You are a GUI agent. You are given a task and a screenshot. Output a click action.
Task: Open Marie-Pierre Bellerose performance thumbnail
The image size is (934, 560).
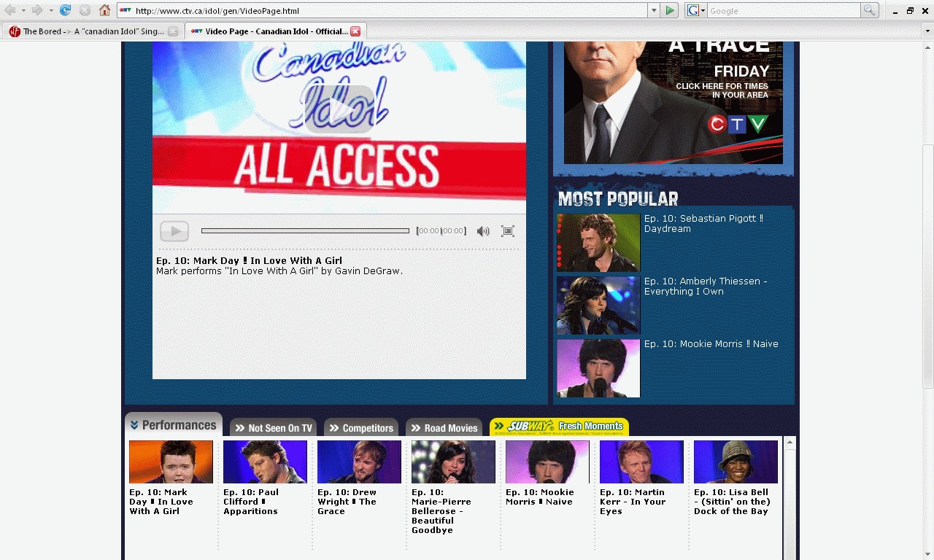[x=453, y=462]
